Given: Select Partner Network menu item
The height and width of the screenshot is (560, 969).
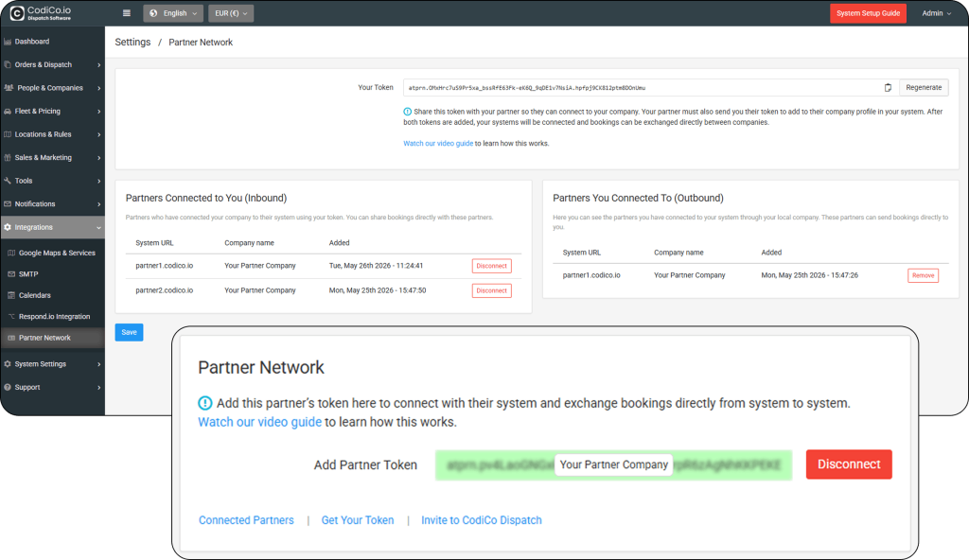Looking at the screenshot, I should coord(53,338).
